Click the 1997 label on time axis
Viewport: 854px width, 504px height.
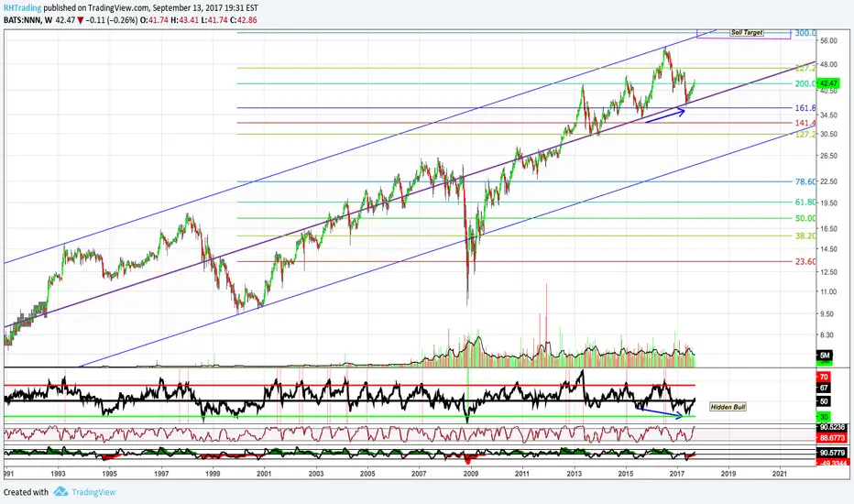coord(161,474)
